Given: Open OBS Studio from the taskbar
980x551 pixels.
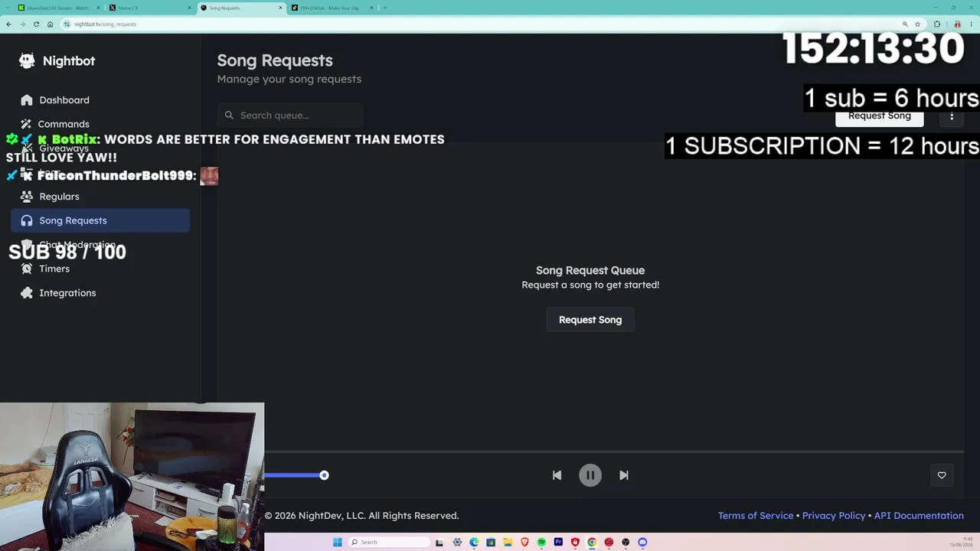Looking at the screenshot, I should (x=626, y=543).
